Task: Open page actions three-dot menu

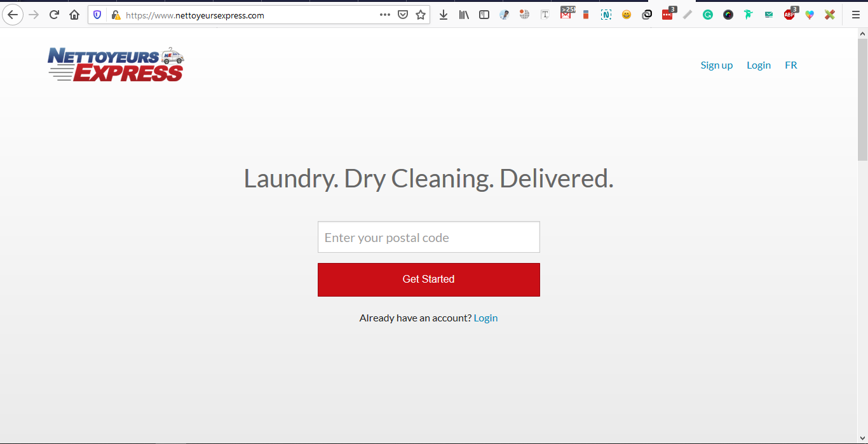Action: [385, 15]
